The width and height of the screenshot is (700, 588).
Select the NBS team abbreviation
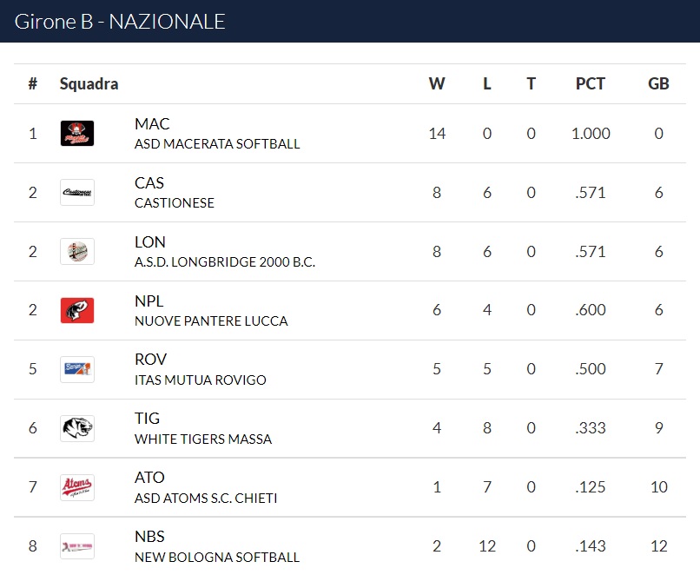pyautogui.click(x=149, y=536)
